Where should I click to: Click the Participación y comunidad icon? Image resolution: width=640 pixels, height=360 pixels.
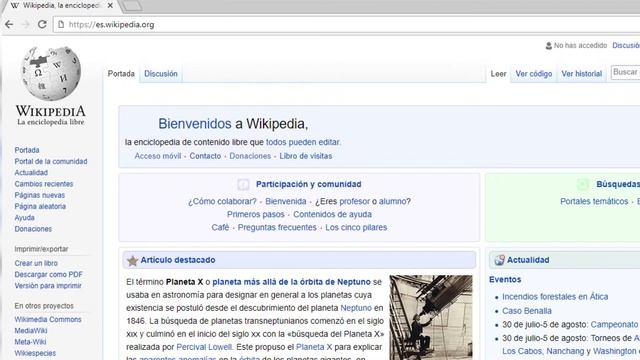(243, 184)
